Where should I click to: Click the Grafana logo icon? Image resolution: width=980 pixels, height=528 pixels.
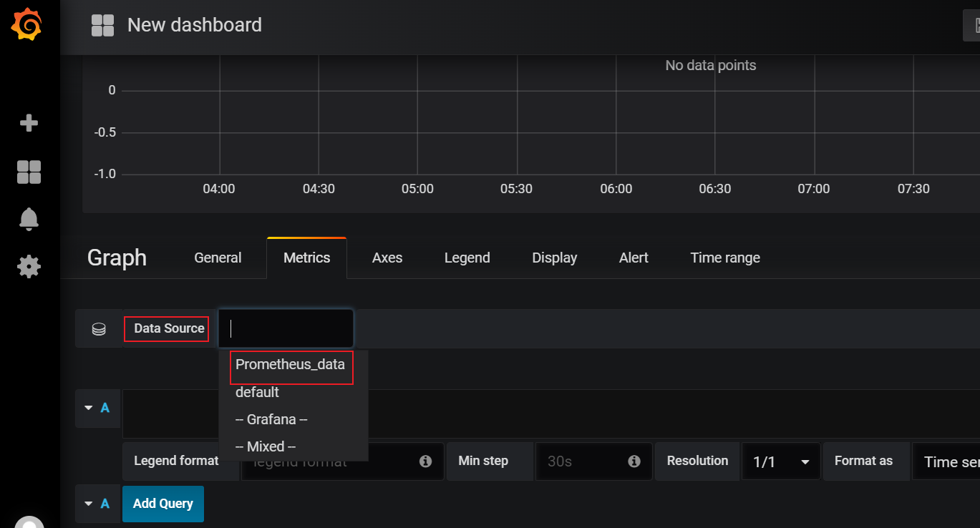tap(27, 25)
